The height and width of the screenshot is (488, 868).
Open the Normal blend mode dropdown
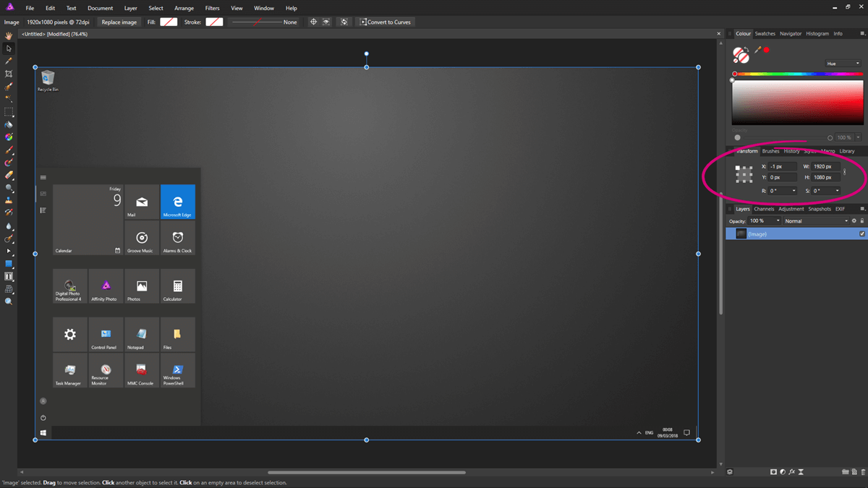coord(817,221)
